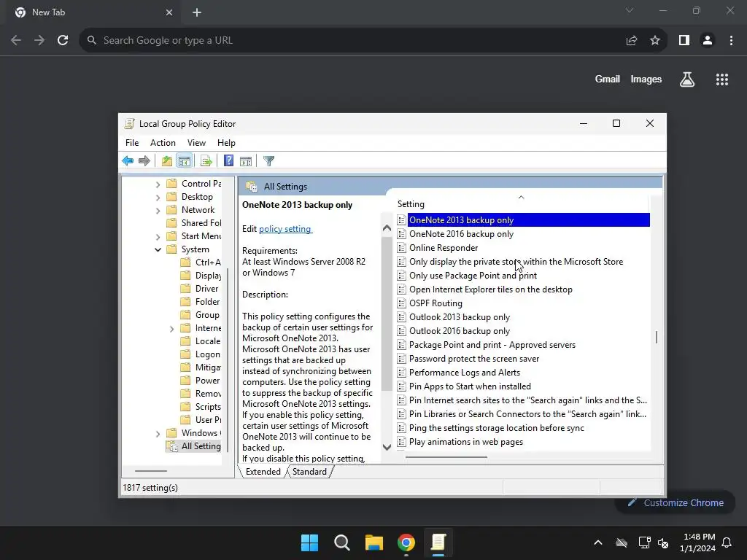Select Pin Apps to Start when installed
747x560 pixels.
pyautogui.click(x=470, y=386)
